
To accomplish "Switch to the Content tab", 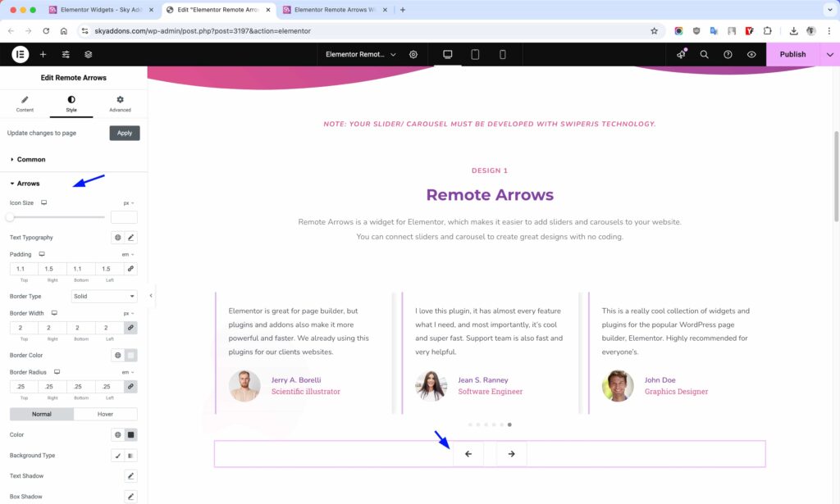I will pos(25,103).
